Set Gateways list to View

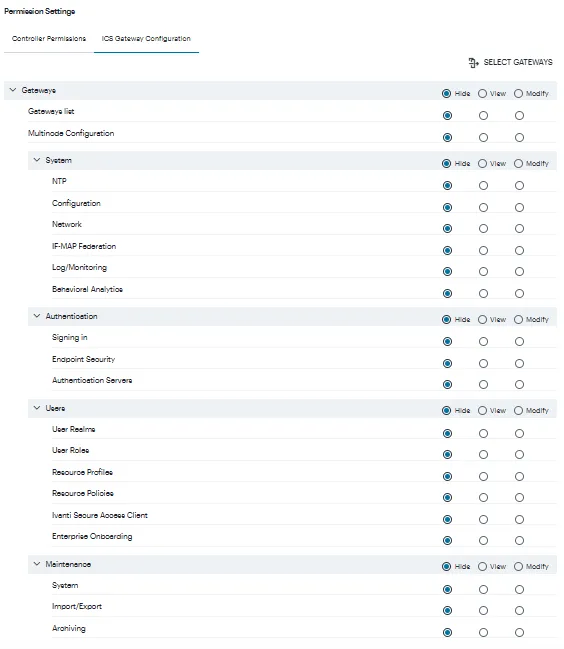tap(483, 115)
